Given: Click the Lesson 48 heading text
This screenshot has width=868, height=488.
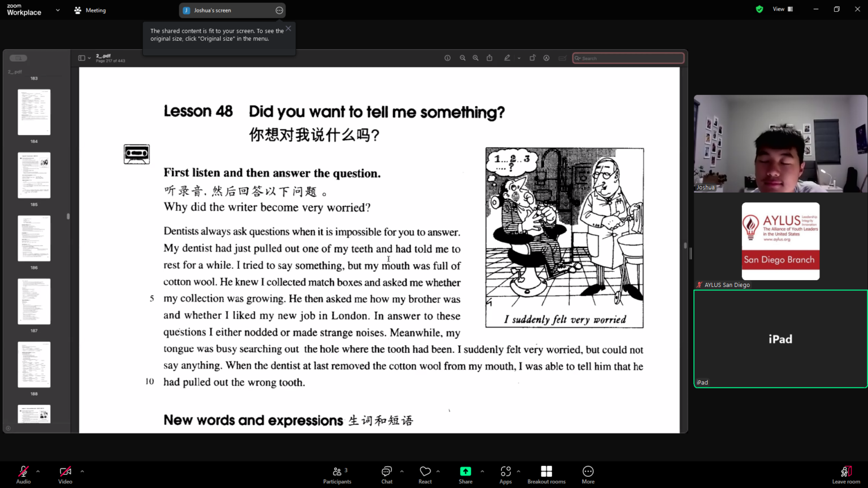Looking at the screenshot, I should pos(198,111).
